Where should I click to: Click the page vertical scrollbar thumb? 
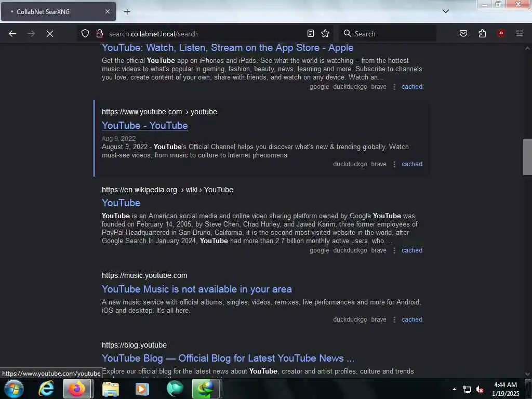tap(527, 157)
